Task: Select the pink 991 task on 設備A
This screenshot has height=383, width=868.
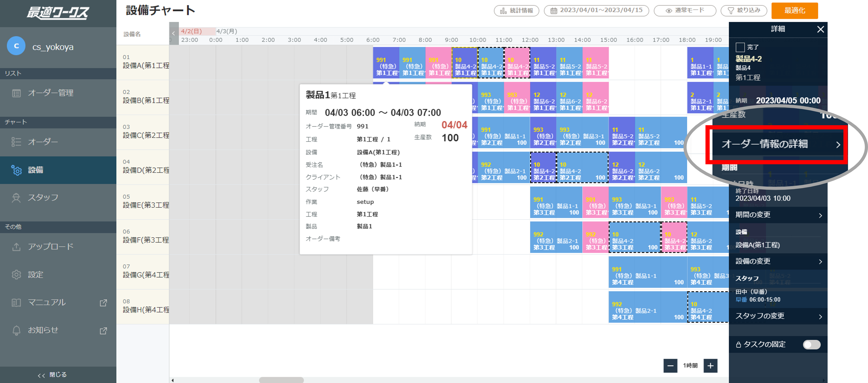Action: tap(438, 63)
